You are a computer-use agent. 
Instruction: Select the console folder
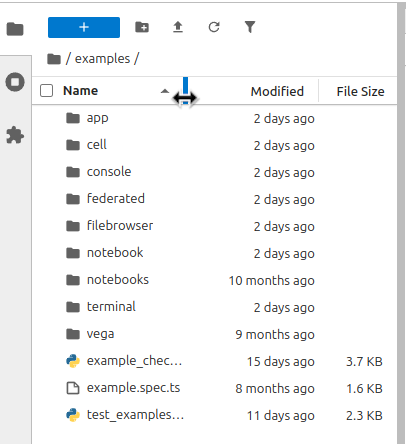[x=215, y=172]
